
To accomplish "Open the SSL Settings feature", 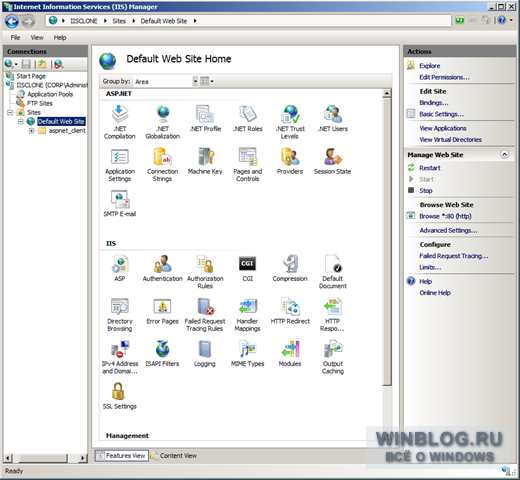I will pos(120,396).
